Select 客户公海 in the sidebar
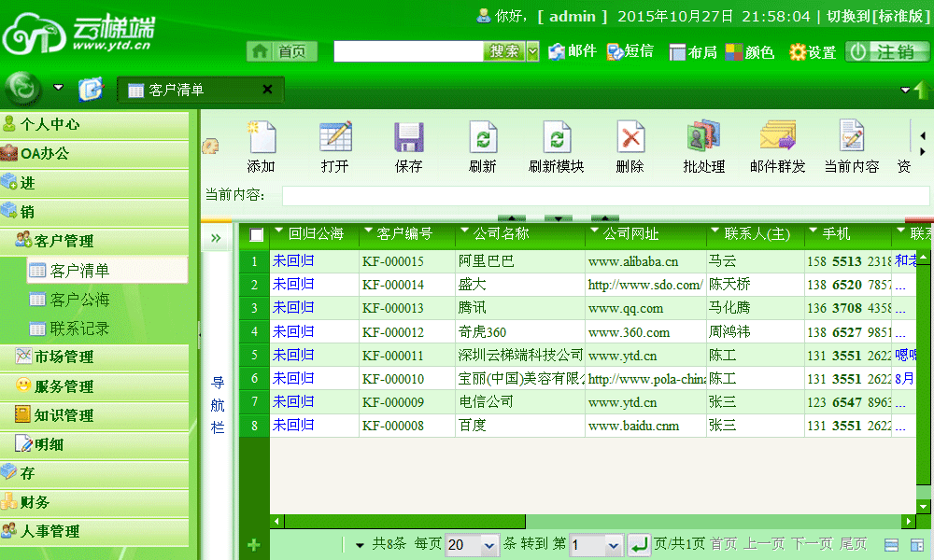The height and width of the screenshot is (560, 934). pyautogui.click(x=79, y=300)
